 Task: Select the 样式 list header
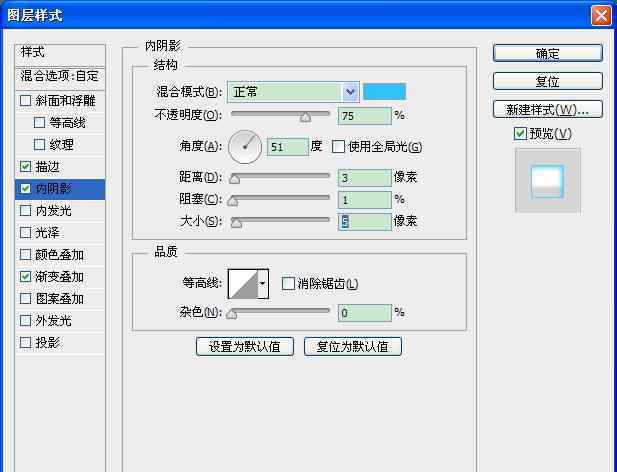(x=60, y=53)
